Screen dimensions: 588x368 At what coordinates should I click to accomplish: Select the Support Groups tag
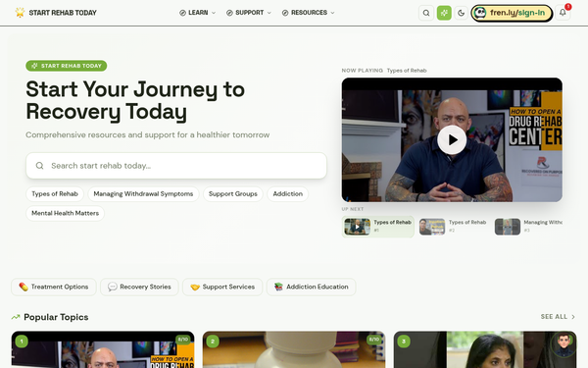coord(233,194)
